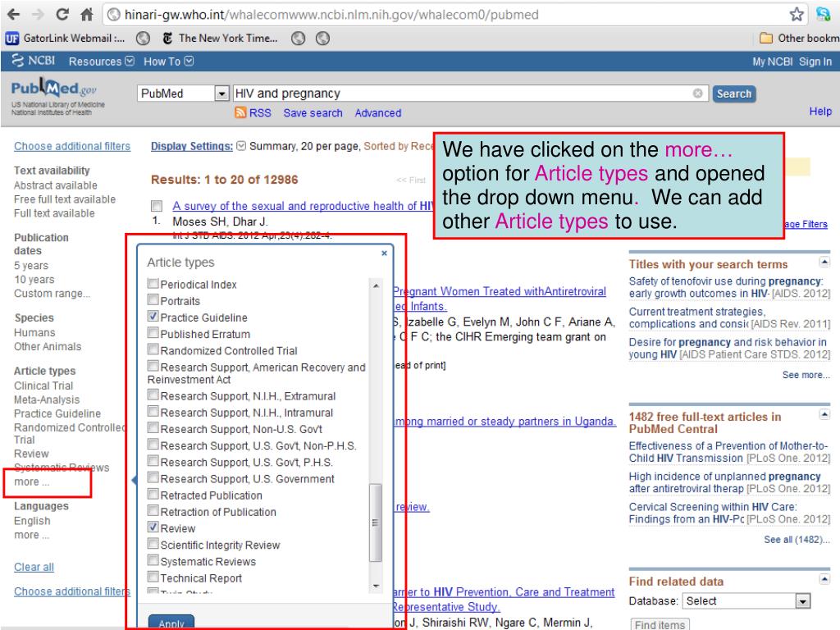Screen dimensions: 840x630
Task: Select Meta-Analysis article type filter
Action: click(x=47, y=399)
